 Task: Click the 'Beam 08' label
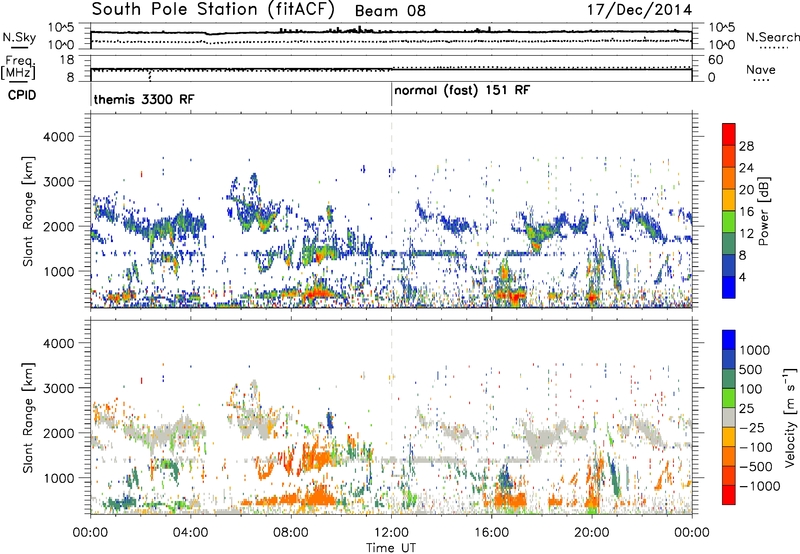pos(390,11)
